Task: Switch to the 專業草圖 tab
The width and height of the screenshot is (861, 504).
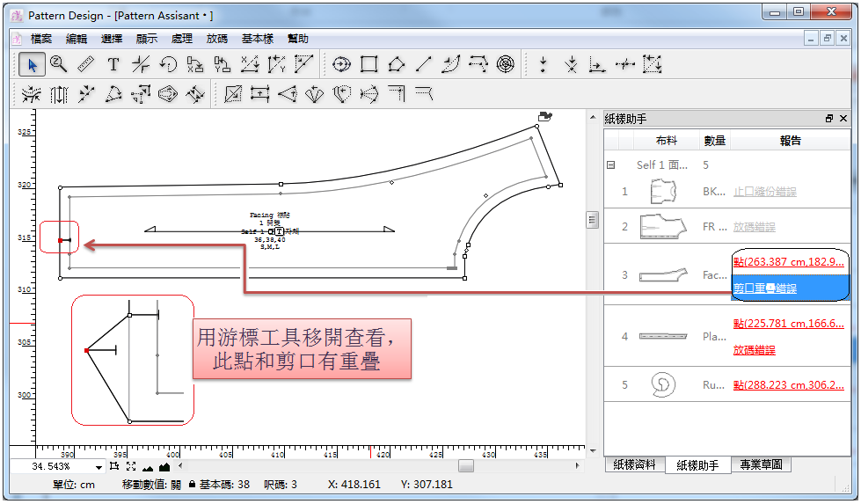Action: (761, 465)
